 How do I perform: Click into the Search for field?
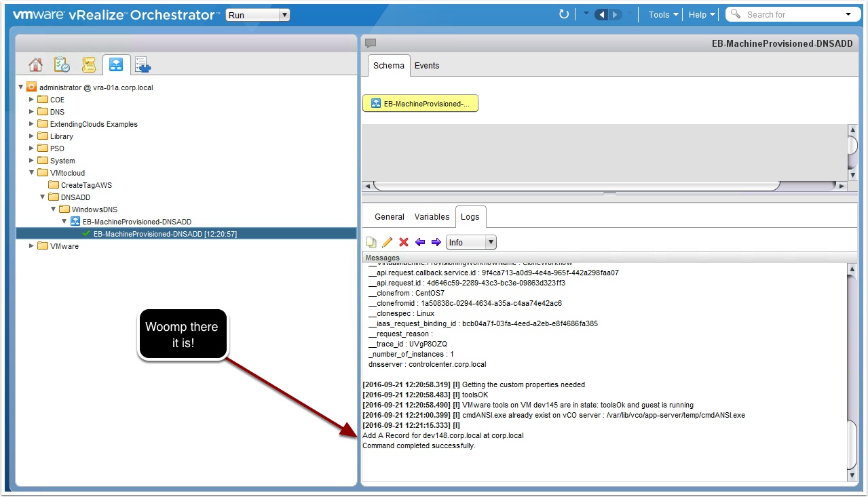[791, 14]
